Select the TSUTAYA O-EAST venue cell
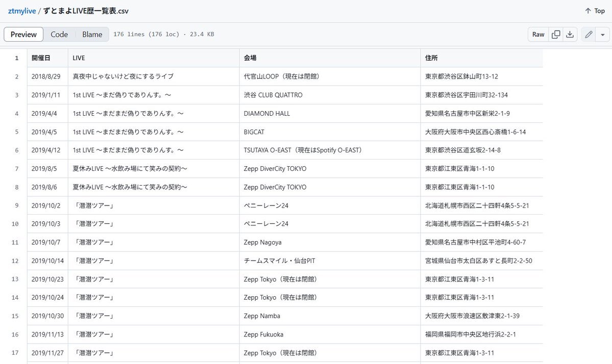 click(330, 150)
